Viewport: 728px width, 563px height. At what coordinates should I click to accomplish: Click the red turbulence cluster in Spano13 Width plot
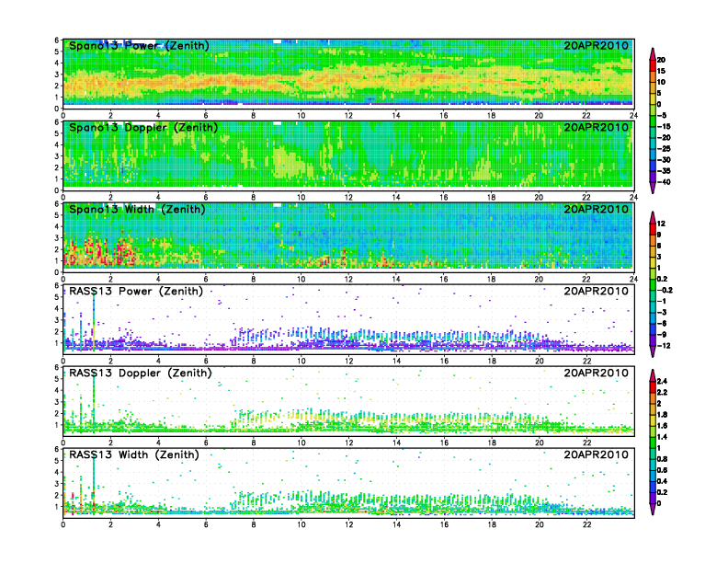(100, 251)
